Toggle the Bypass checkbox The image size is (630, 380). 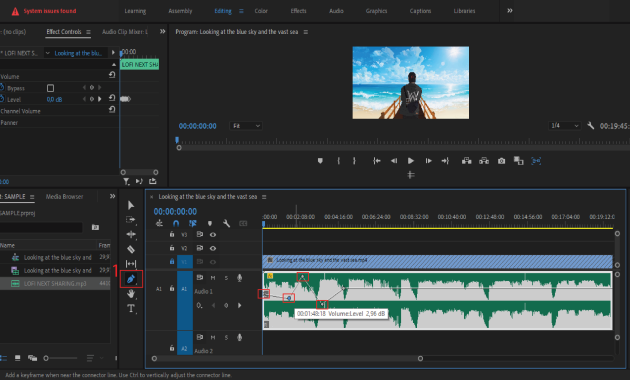[50, 88]
